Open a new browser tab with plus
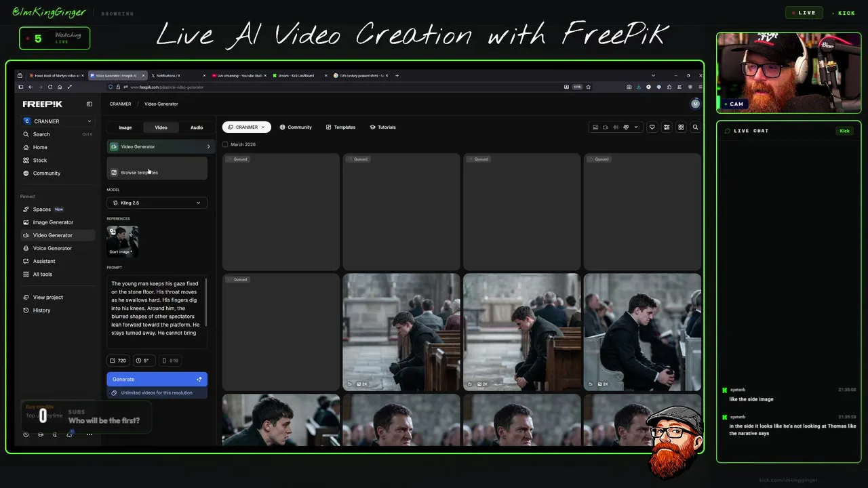 coord(397,75)
